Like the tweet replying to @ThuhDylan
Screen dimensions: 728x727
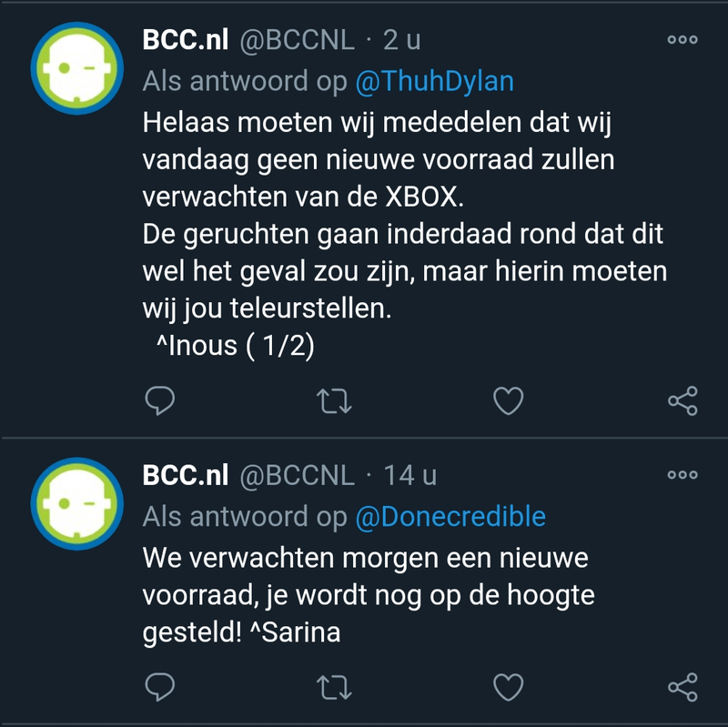click(509, 400)
